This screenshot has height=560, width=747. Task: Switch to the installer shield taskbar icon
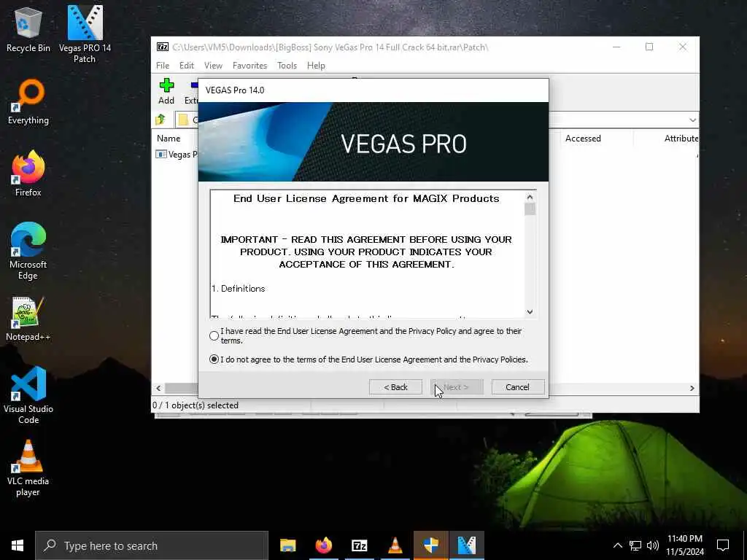coord(430,545)
